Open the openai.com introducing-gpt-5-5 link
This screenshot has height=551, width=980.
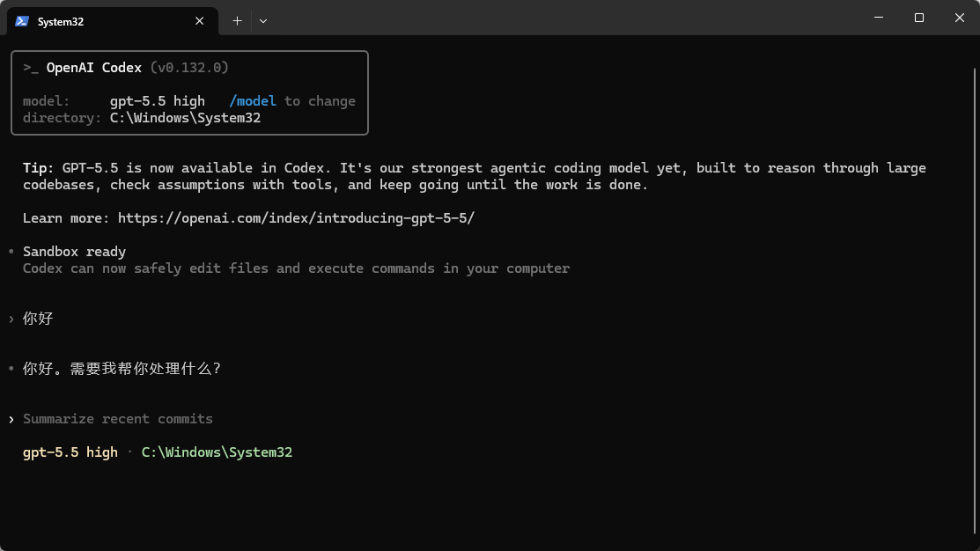[x=296, y=218]
